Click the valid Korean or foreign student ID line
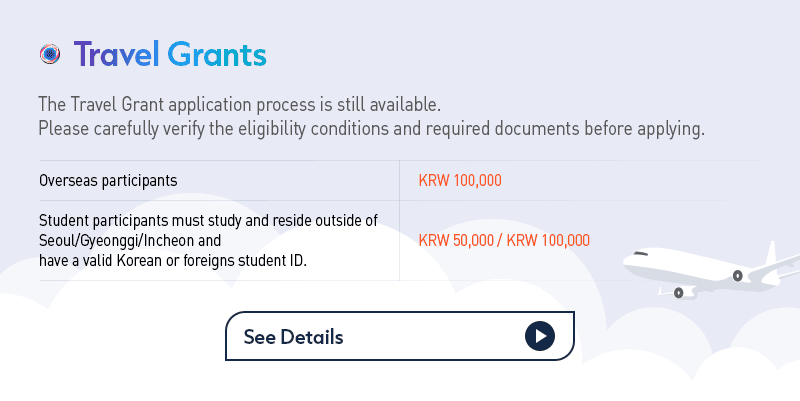The width and height of the screenshot is (800, 401). coord(173,261)
